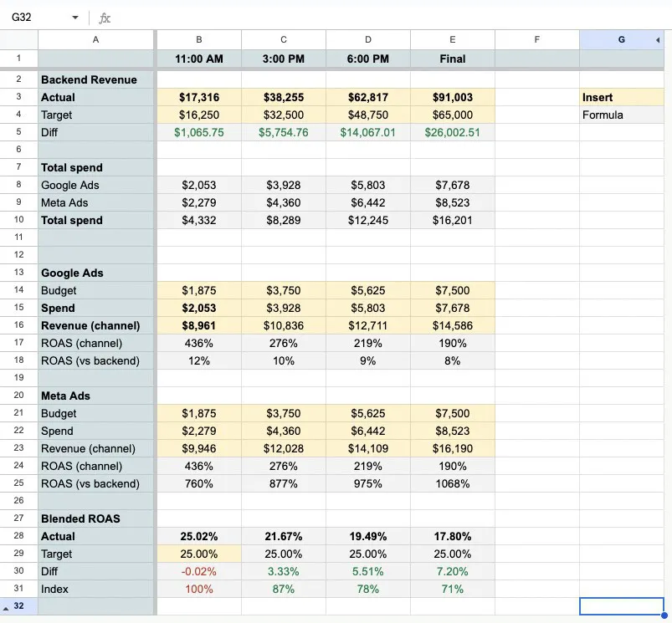Click the '3:00 PM' header cell
The height and width of the screenshot is (623, 672).
click(x=284, y=59)
